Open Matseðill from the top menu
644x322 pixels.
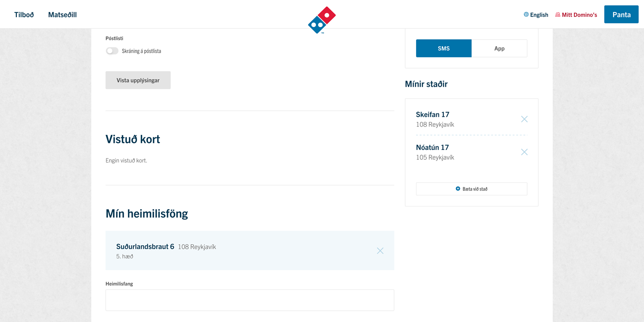coord(62,14)
